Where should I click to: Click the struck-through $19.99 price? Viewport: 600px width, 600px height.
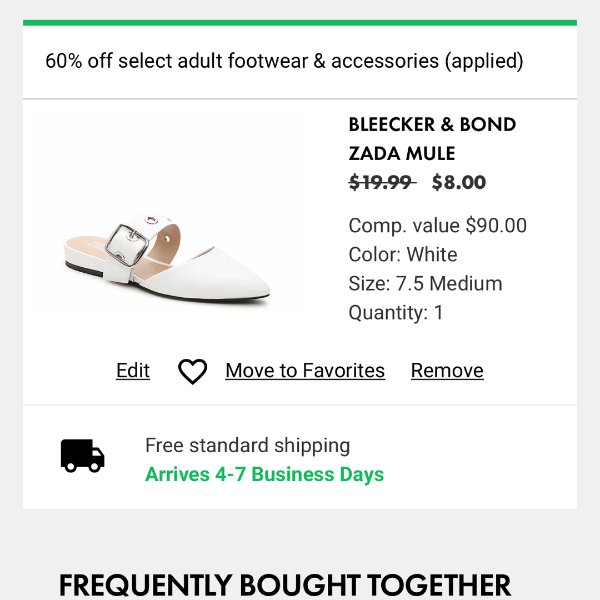(x=382, y=182)
